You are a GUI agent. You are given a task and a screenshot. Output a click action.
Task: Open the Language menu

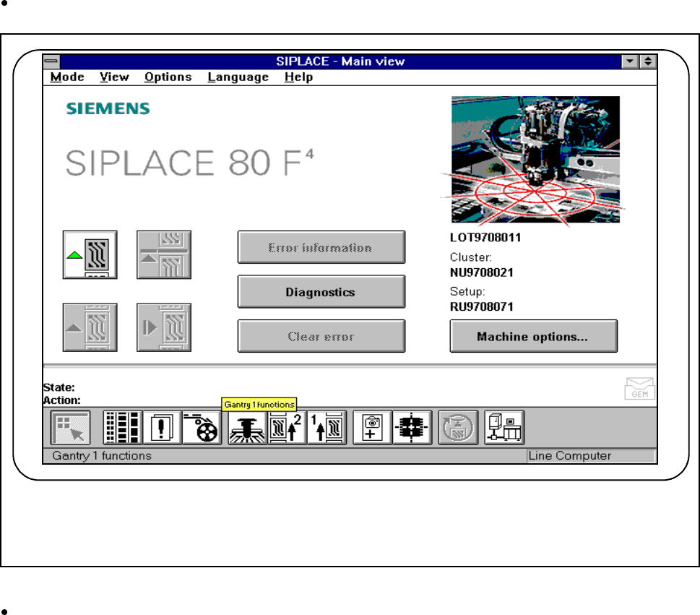tap(238, 77)
